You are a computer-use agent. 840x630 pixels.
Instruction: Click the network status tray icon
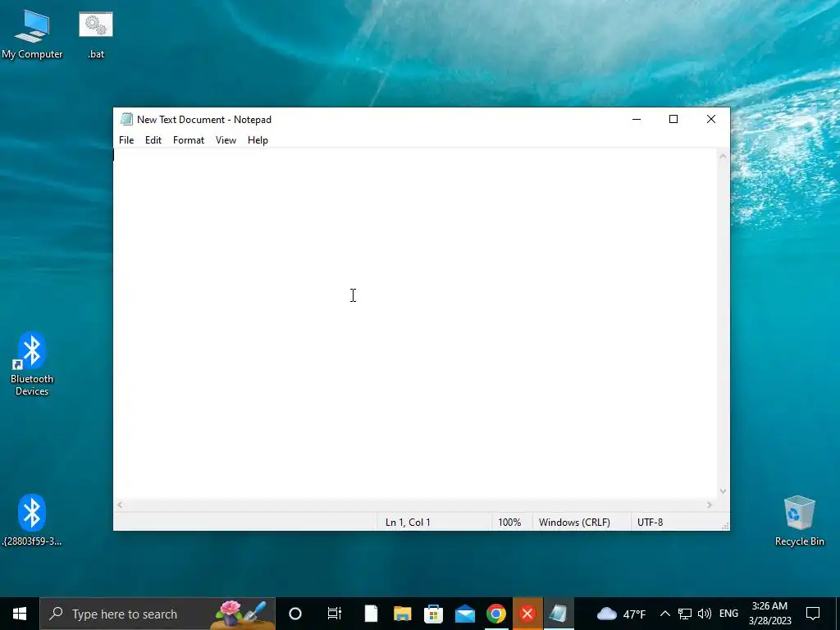tap(685, 614)
